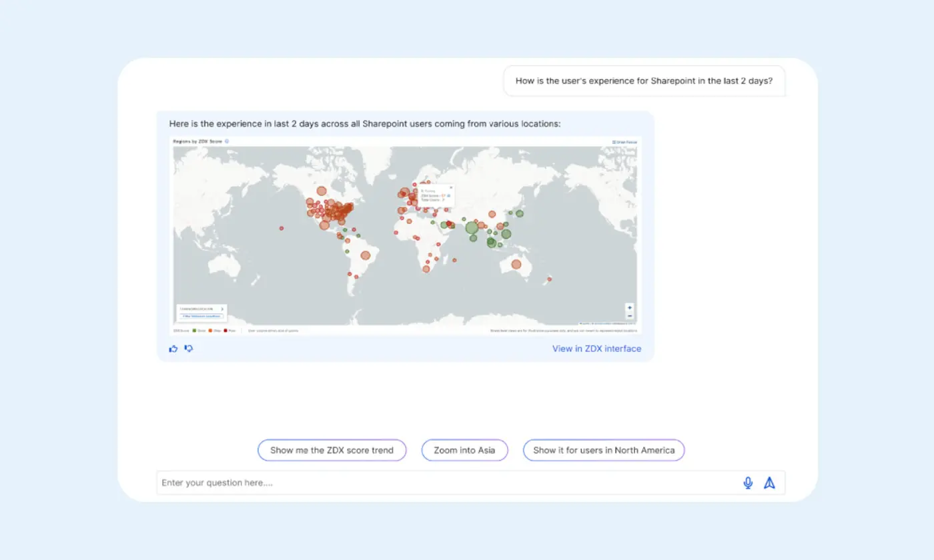
Task: Choose Show me the ZDX score trend
Action: click(x=332, y=450)
